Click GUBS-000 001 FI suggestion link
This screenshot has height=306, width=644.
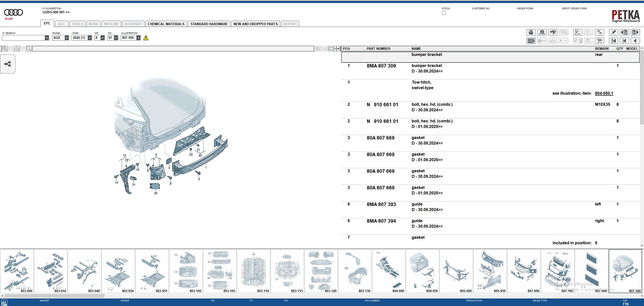(x=56, y=12)
